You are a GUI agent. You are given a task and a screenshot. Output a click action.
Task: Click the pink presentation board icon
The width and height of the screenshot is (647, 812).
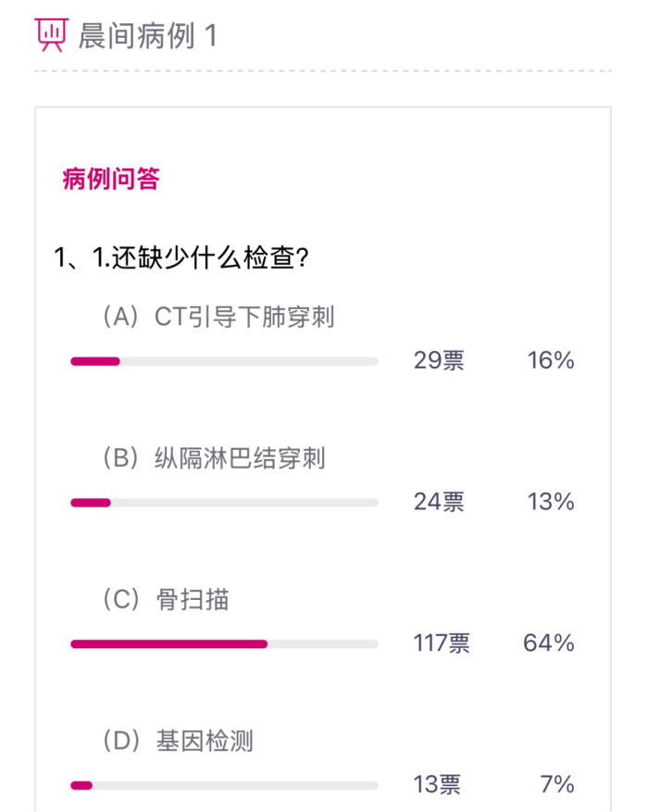51,35
